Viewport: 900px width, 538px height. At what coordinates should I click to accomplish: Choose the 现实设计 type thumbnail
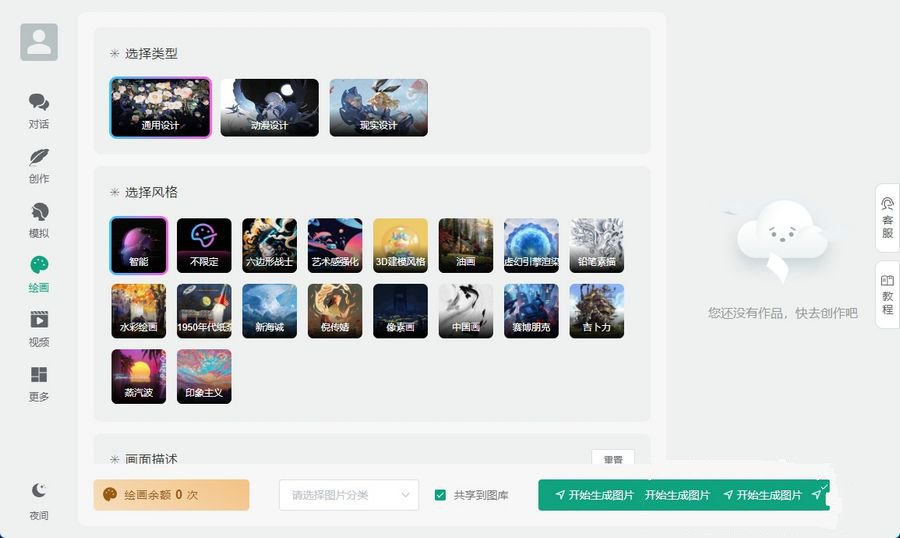tap(378, 108)
